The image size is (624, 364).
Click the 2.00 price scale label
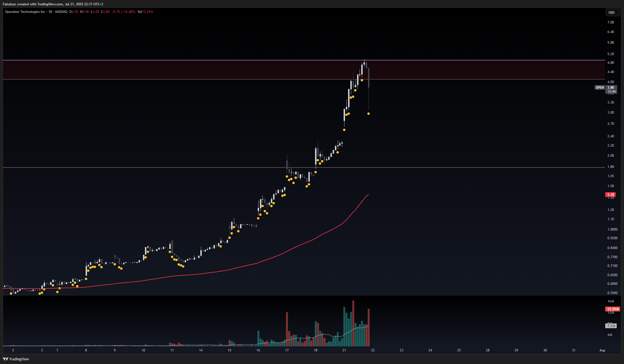click(x=611, y=156)
